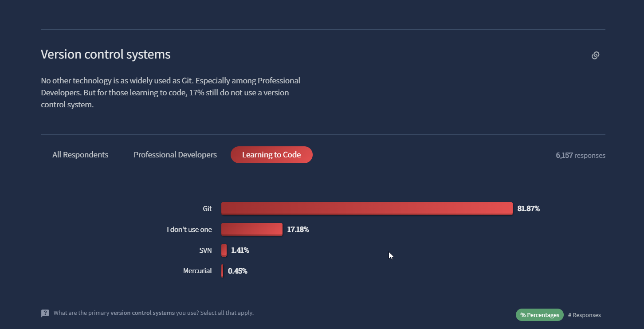Click the survey question text at bottom
Viewport: 644px width, 329px height.
153,313
